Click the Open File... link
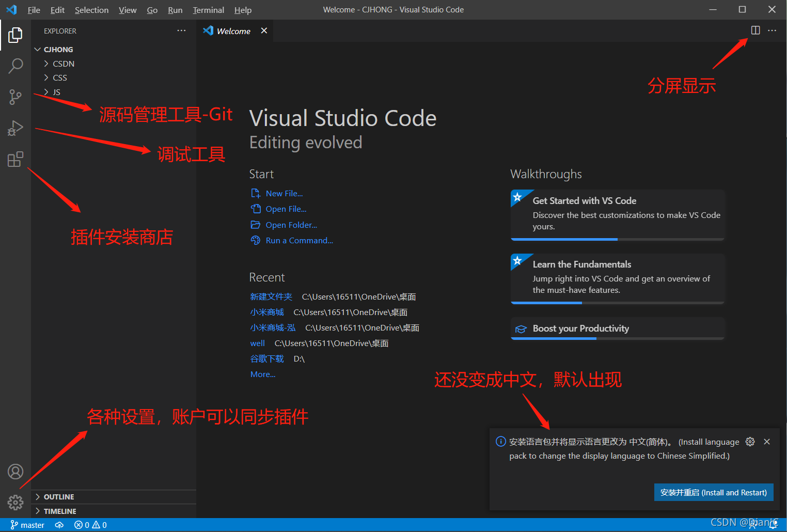This screenshot has height=532, width=787. (x=286, y=209)
